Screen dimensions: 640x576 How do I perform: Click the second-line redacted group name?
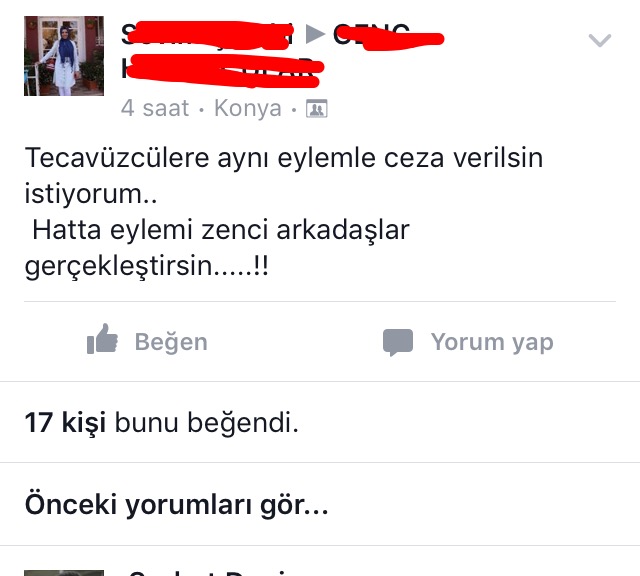(222, 70)
